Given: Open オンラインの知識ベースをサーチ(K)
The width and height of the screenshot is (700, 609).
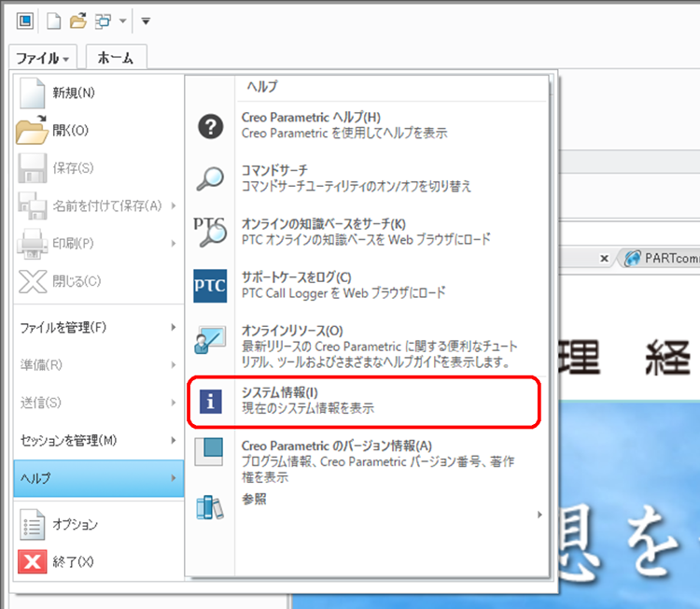Looking at the screenshot, I should (x=323, y=231).
